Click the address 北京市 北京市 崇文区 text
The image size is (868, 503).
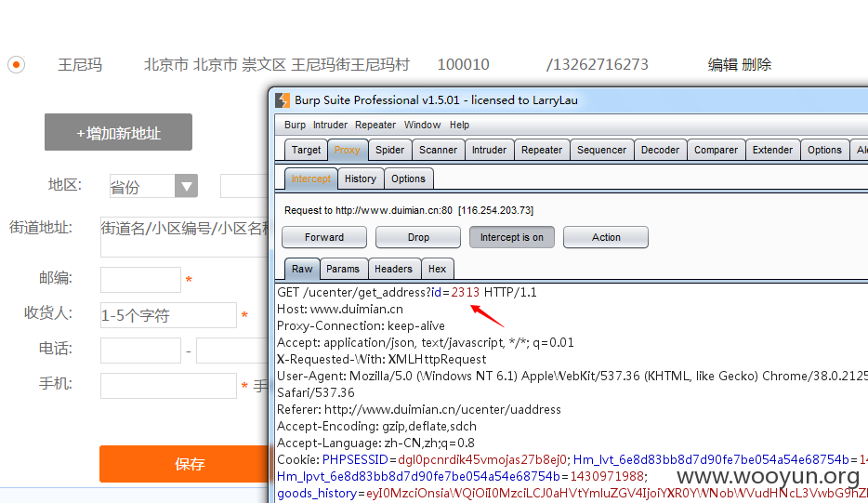(216, 65)
